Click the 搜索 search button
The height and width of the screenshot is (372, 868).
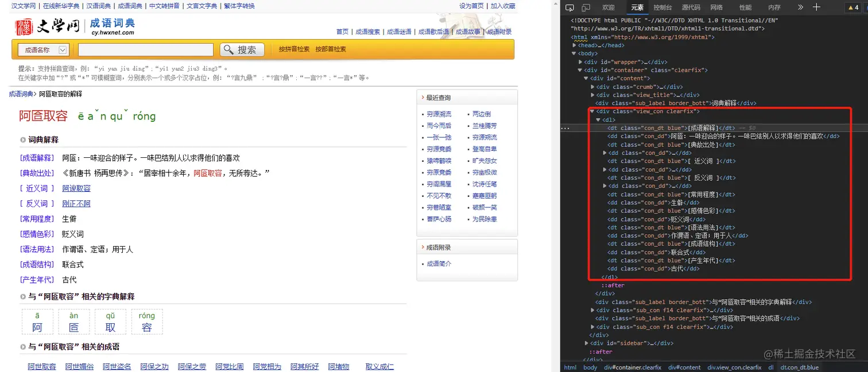pyautogui.click(x=242, y=50)
